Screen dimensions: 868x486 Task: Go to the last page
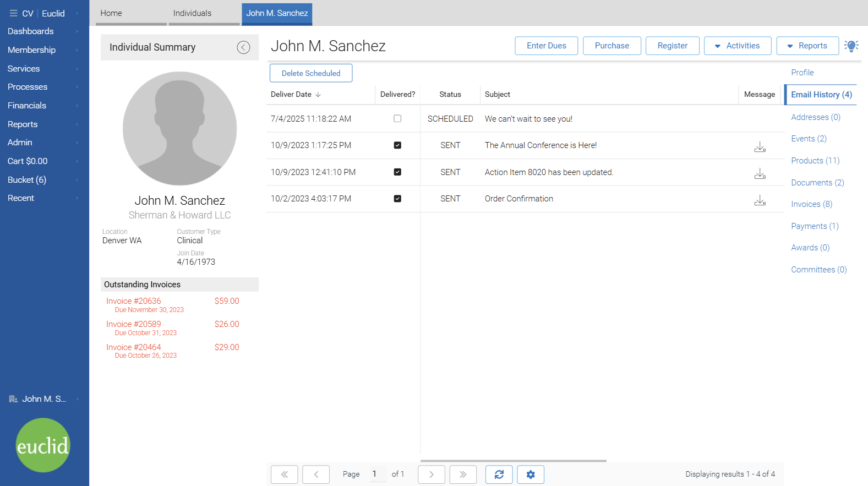(x=463, y=474)
